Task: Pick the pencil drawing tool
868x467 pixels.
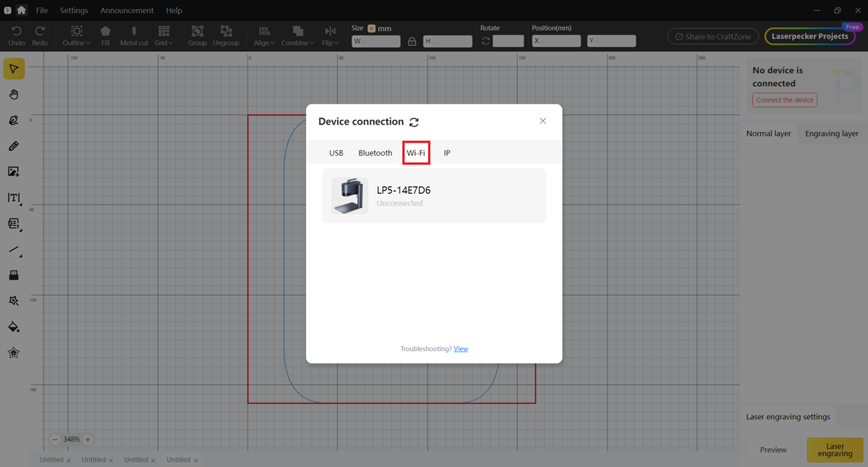Action: pyautogui.click(x=14, y=146)
